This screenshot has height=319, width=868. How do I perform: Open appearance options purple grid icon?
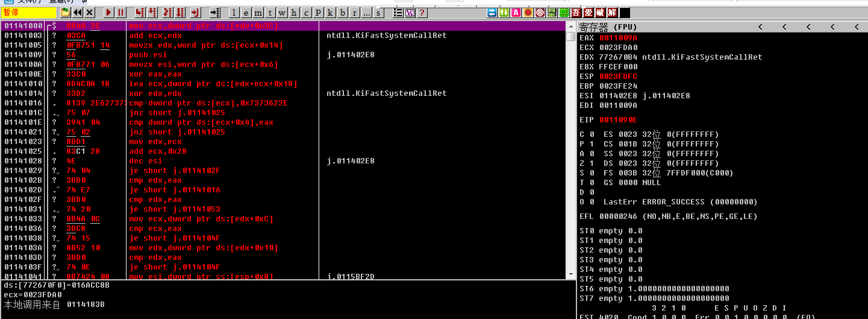pyautogui.click(x=410, y=13)
